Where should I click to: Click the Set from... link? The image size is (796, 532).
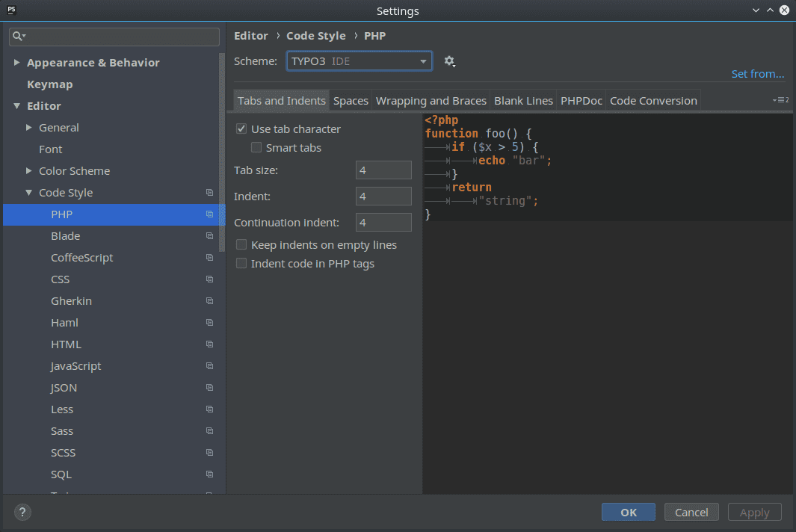[x=757, y=74]
